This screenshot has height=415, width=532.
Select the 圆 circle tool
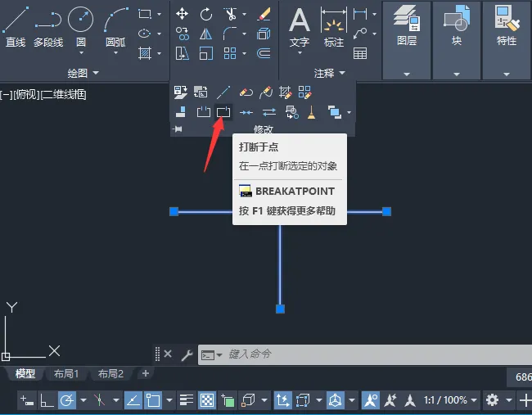coord(81,28)
